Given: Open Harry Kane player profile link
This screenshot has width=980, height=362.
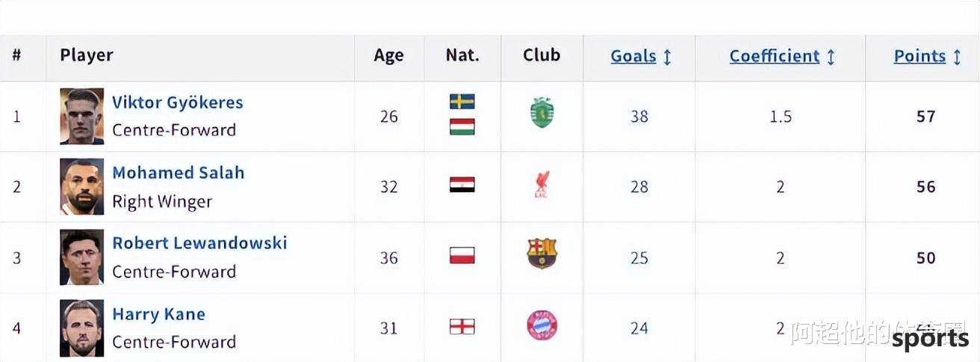Looking at the screenshot, I should coord(158,314).
